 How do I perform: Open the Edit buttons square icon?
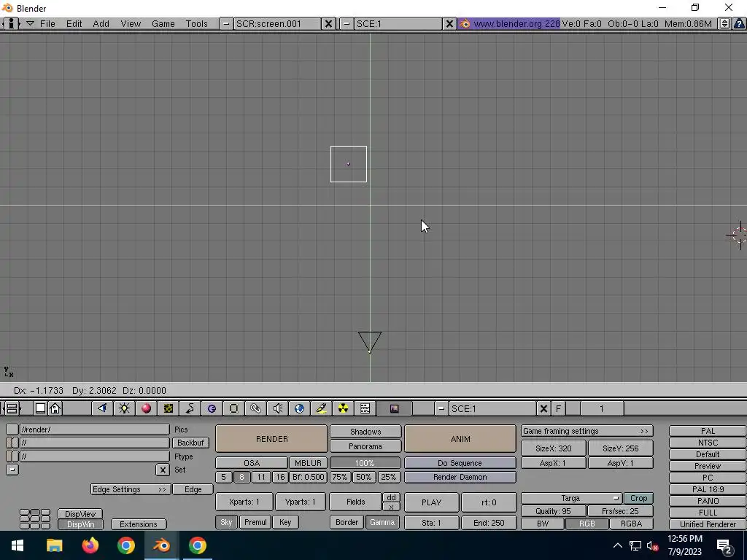click(234, 408)
